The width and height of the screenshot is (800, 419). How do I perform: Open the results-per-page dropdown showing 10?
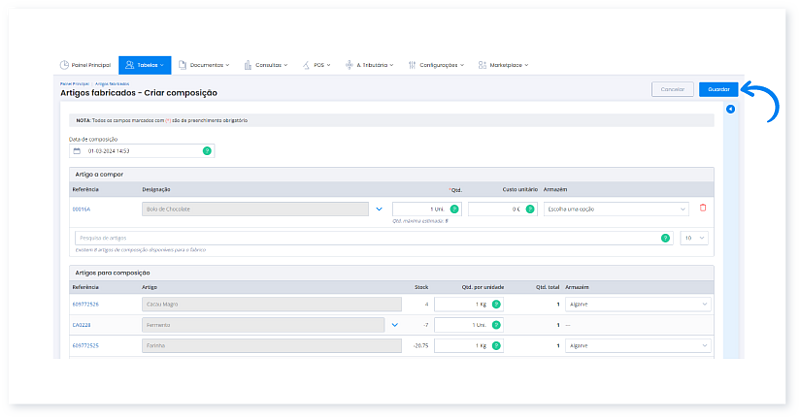[x=695, y=238]
